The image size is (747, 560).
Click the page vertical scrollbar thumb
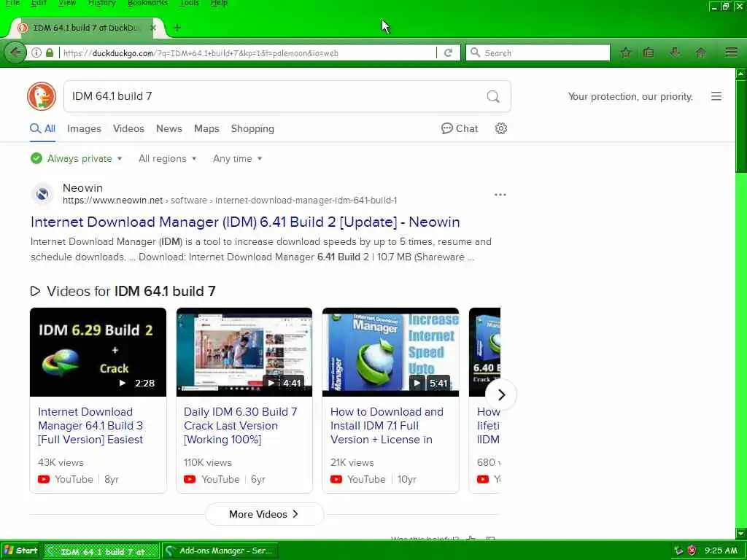click(741, 126)
